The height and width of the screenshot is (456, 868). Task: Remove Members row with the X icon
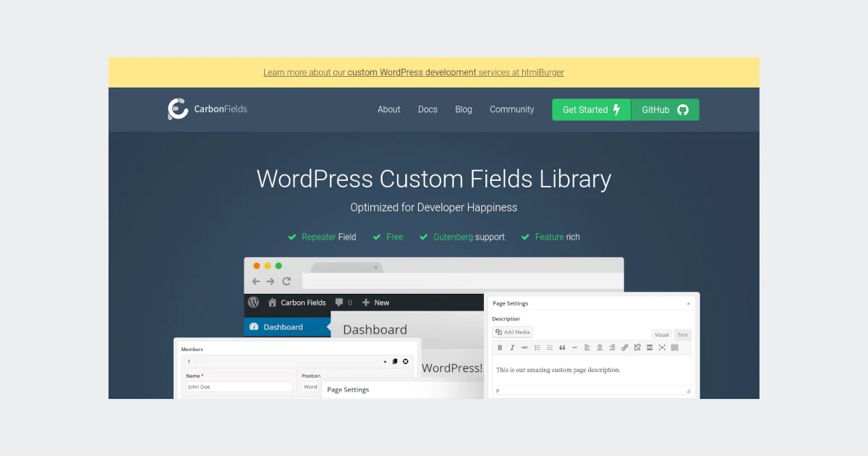(x=406, y=361)
